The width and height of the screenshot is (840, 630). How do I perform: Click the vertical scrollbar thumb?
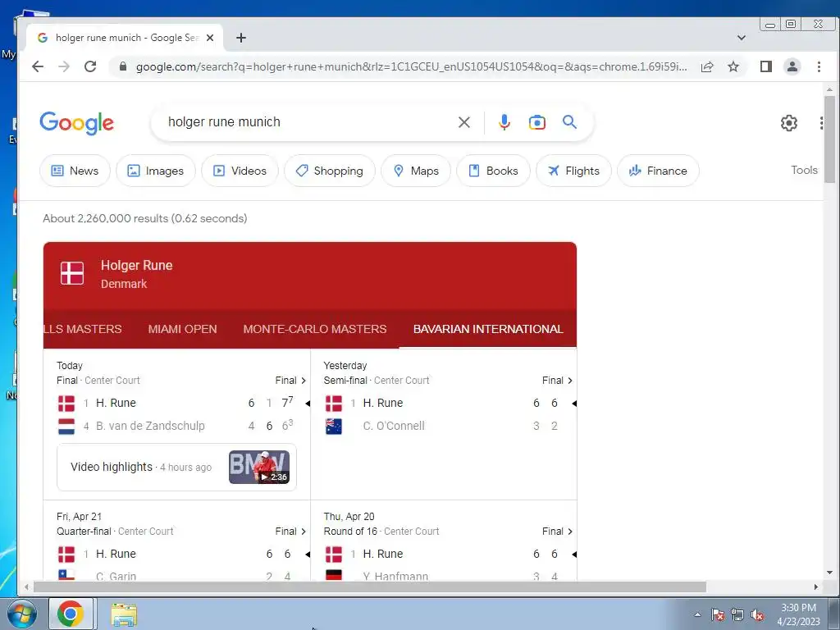[x=829, y=139]
